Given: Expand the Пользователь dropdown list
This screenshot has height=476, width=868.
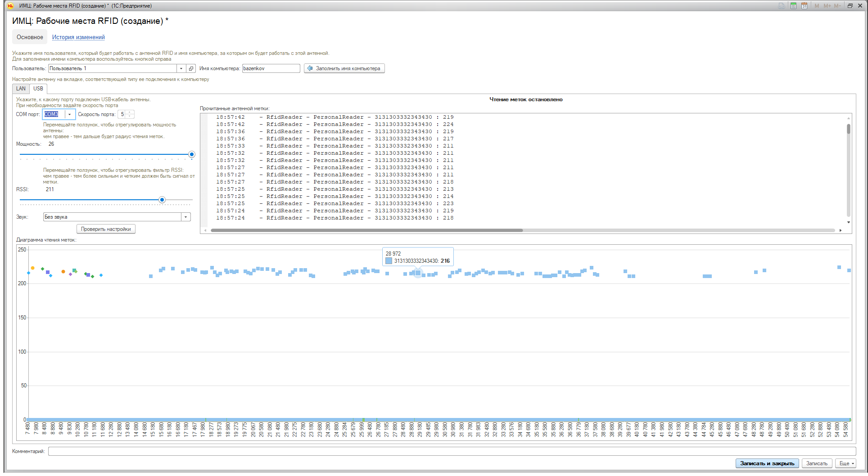Looking at the screenshot, I should [x=181, y=68].
